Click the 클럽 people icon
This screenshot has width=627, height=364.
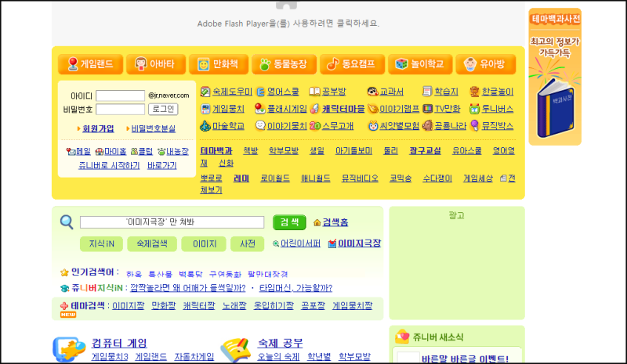134,151
